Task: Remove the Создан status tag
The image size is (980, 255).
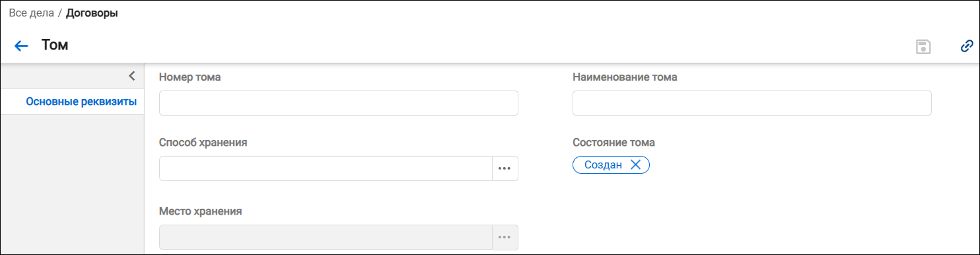Action: pyautogui.click(x=636, y=165)
